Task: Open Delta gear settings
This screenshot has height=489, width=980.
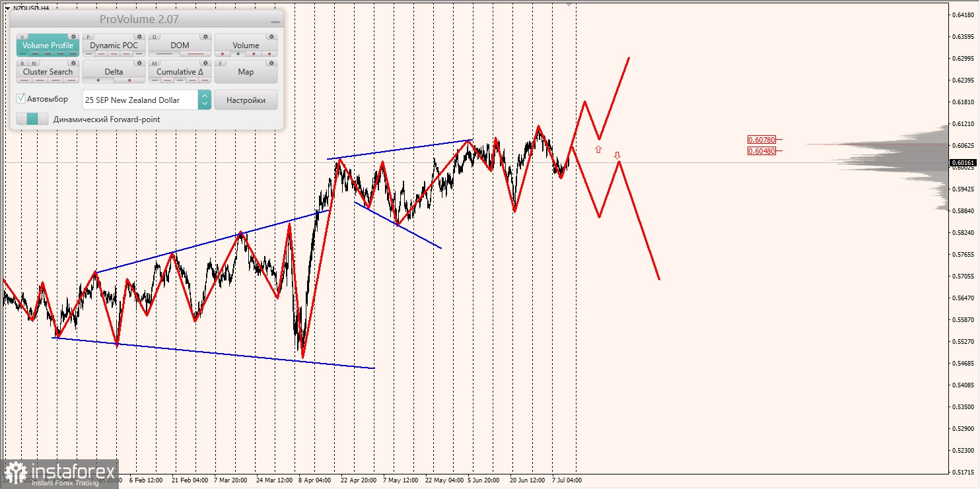Action: click(x=139, y=63)
